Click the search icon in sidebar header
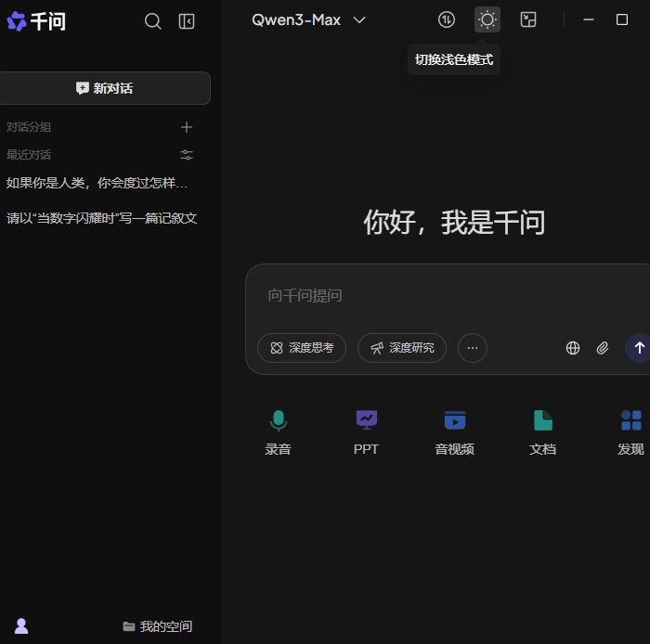 (x=153, y=20)
